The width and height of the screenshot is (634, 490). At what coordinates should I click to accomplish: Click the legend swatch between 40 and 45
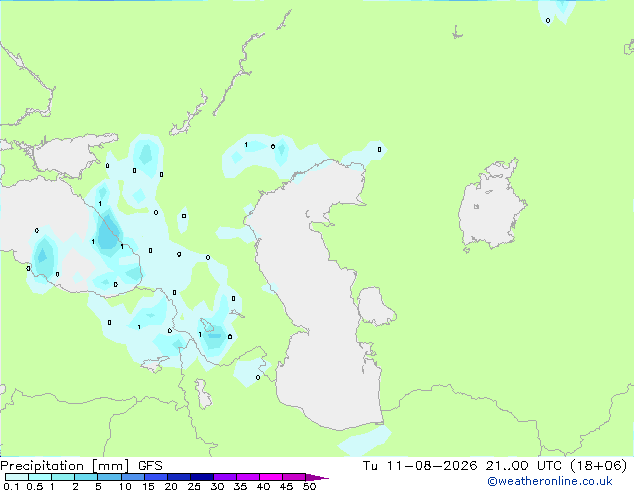271,477
